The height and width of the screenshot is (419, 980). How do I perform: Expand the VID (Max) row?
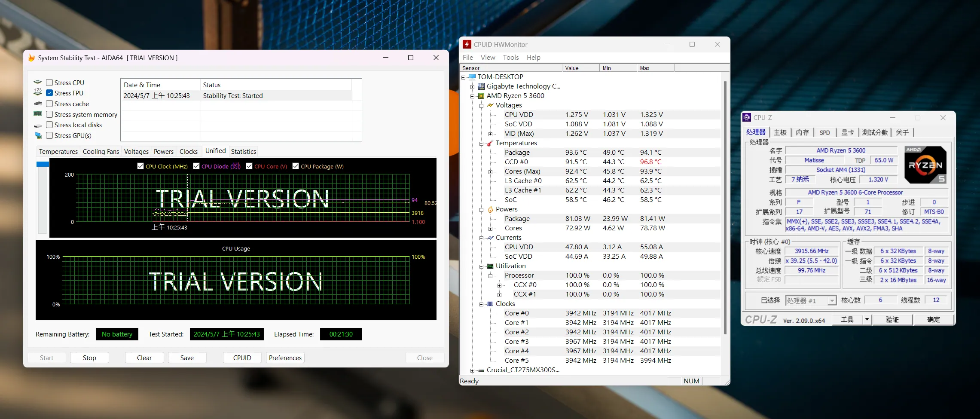(491, 134)
